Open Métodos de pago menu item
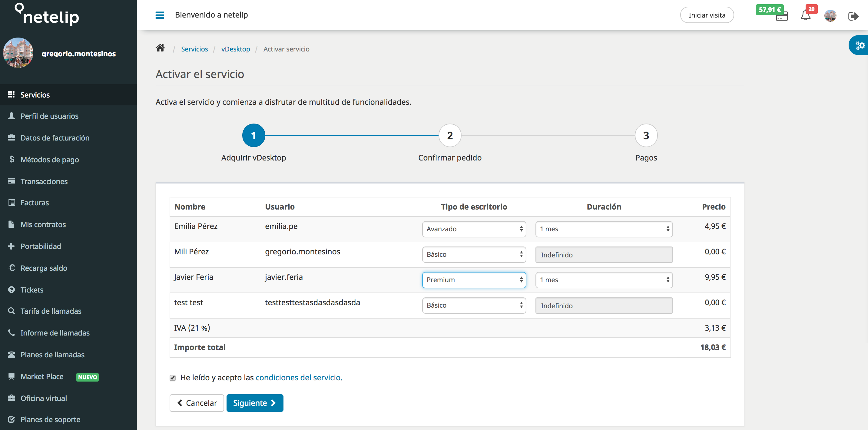 click(68, 160)
